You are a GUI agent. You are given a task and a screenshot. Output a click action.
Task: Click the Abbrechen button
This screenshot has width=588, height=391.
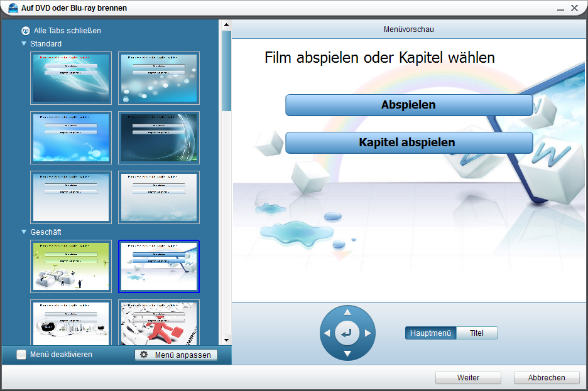point(547,378)
